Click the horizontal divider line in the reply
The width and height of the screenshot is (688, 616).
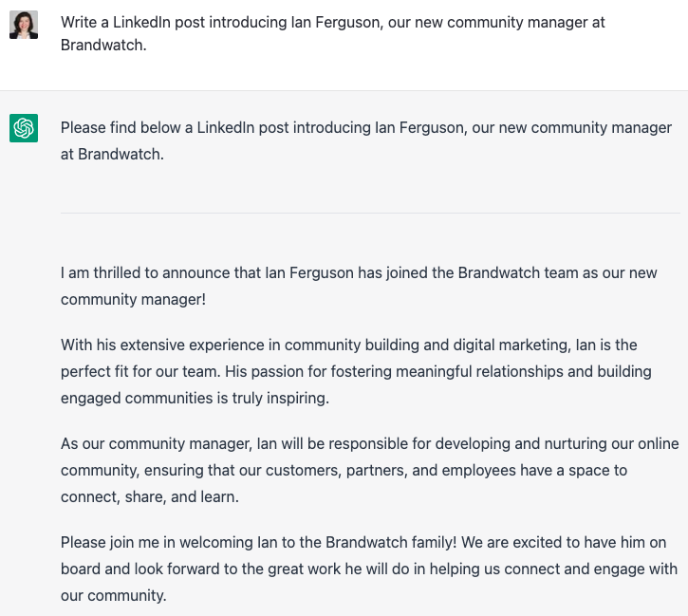point(370,213)
